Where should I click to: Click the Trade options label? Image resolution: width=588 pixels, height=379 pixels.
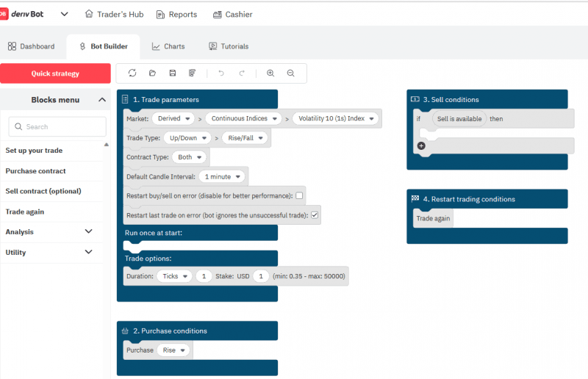tap(148, 259)
